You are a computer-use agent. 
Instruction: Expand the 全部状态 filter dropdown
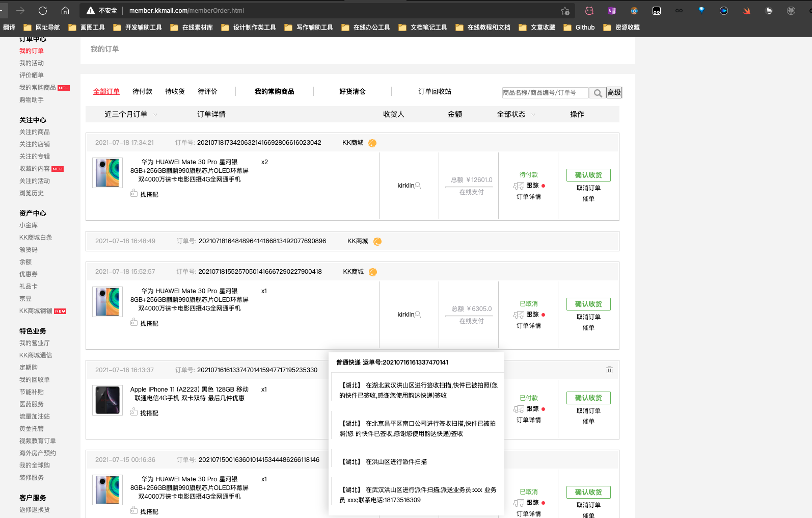[516, 114]
